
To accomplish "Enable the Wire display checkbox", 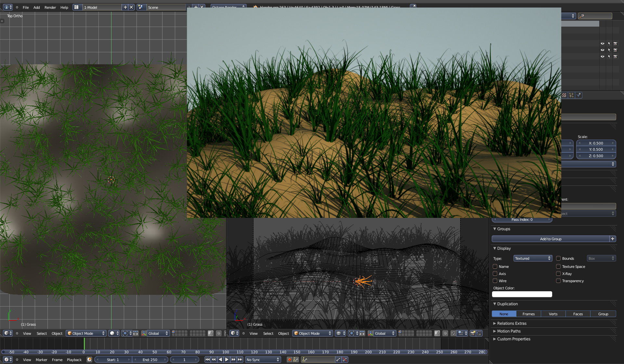I will click(495, 281).
